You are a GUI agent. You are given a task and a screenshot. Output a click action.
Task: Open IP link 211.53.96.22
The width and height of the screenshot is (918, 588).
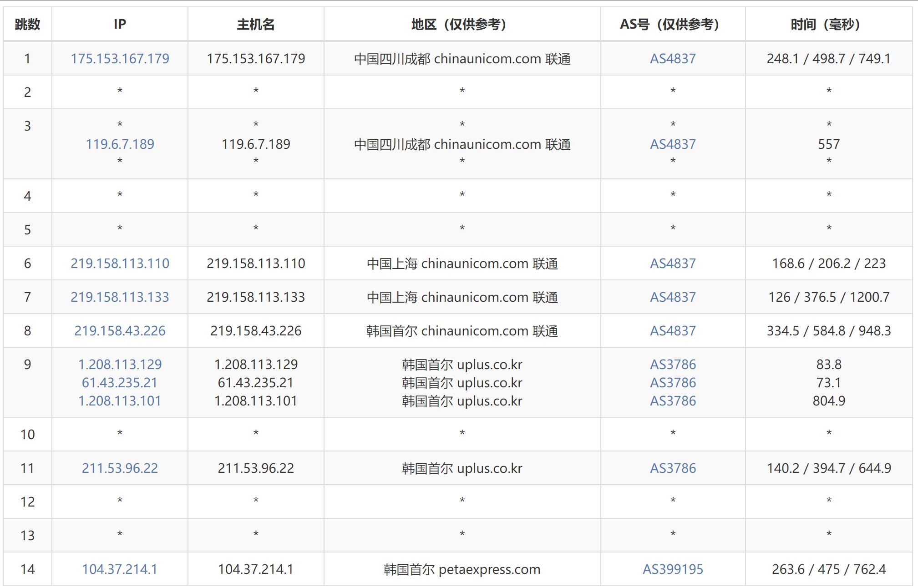[120, 468]
